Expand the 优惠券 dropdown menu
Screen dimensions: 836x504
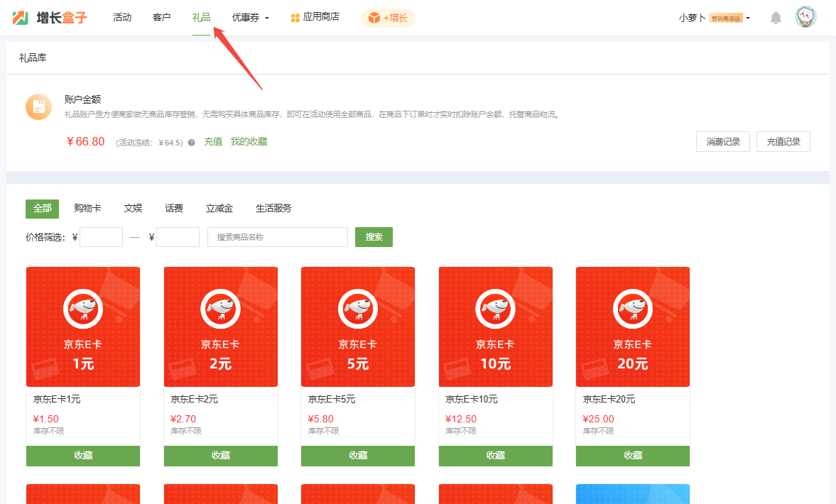[x=250, y=18]
